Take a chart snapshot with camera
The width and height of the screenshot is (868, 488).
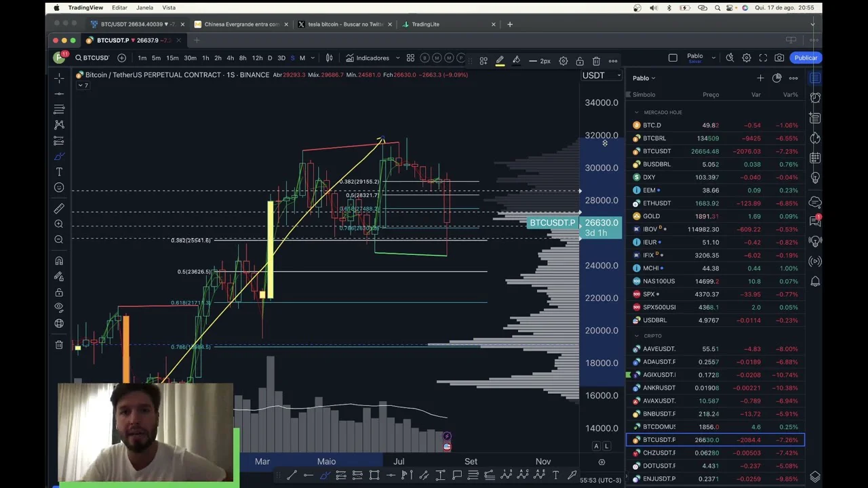[x=779, y=58]
